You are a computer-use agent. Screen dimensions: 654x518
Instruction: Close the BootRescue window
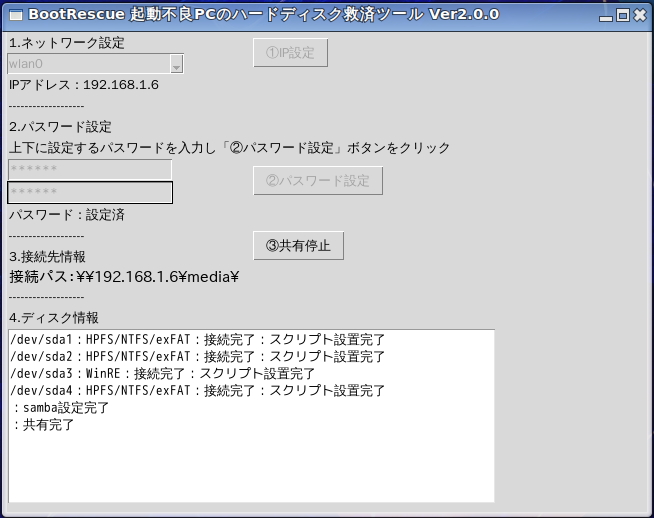640,15
